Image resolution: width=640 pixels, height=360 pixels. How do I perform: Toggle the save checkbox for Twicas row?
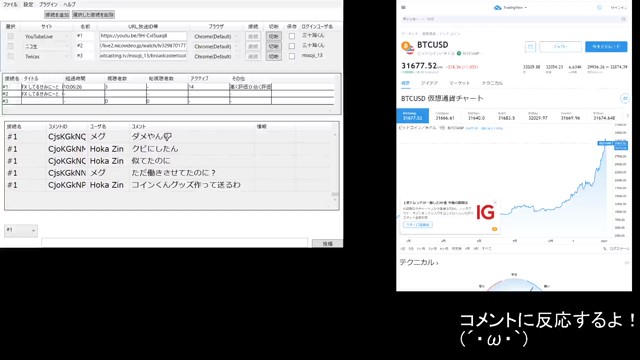point(291,56)
